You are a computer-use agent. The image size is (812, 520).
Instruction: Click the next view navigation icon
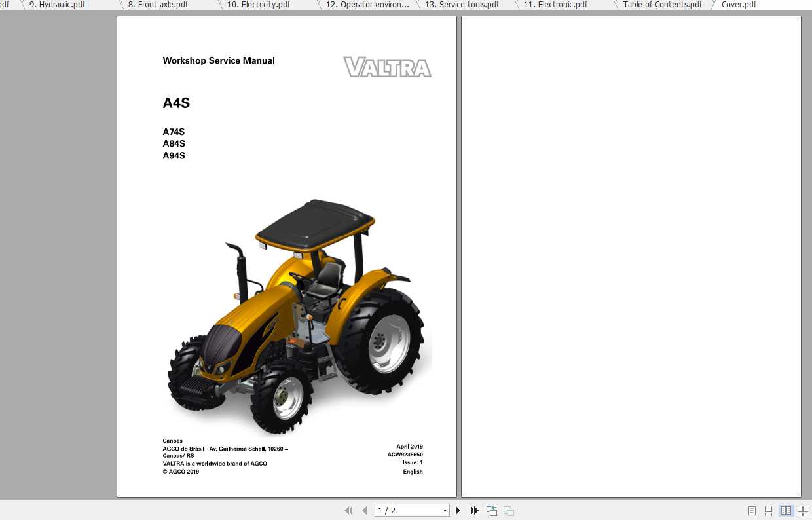pos(509,511)
